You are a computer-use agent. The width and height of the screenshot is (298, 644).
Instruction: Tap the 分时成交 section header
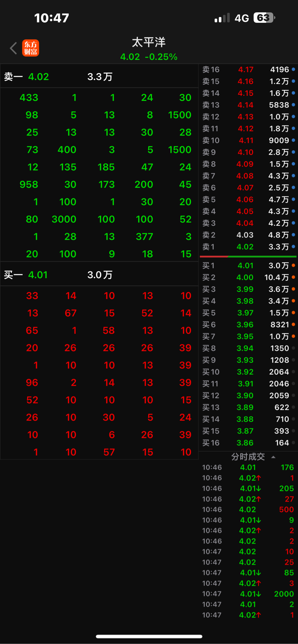point(248,457)
